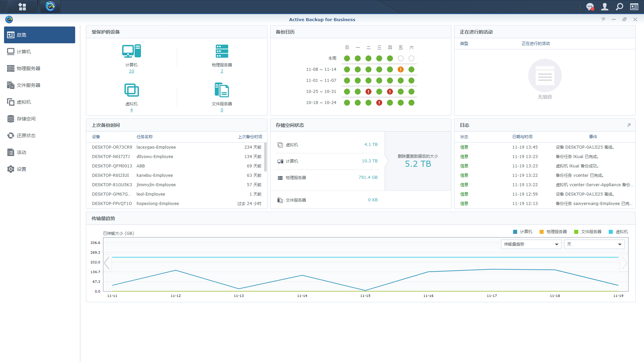
Task: Open the 天 time unit dropdown
Action: tap(594, 244)
